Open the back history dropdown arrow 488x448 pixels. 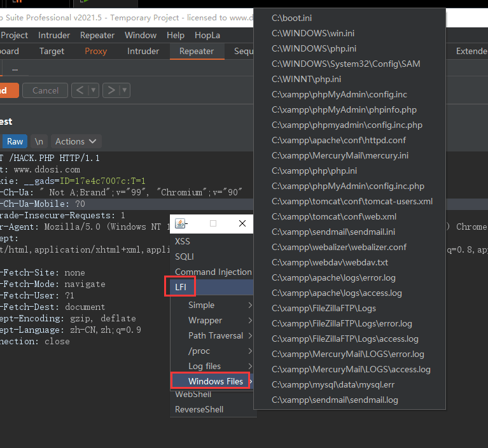point(94,90)
